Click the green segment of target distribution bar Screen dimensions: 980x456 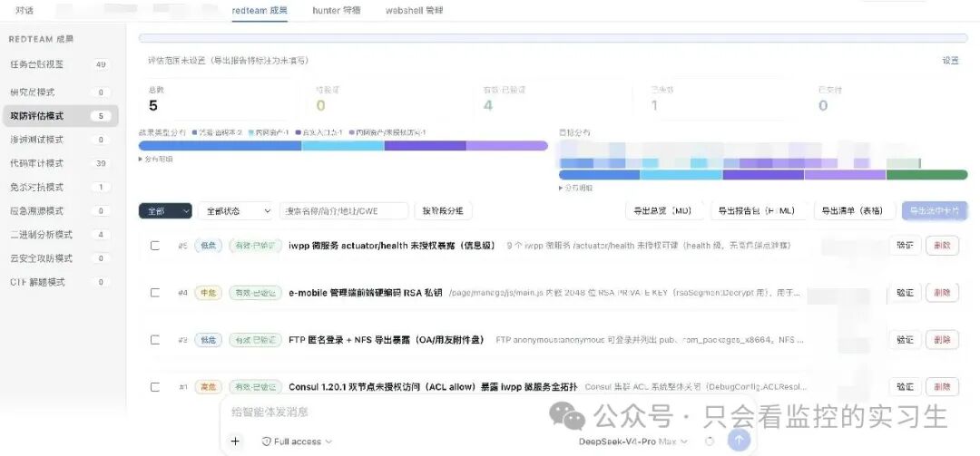click(x=926, y=175)
